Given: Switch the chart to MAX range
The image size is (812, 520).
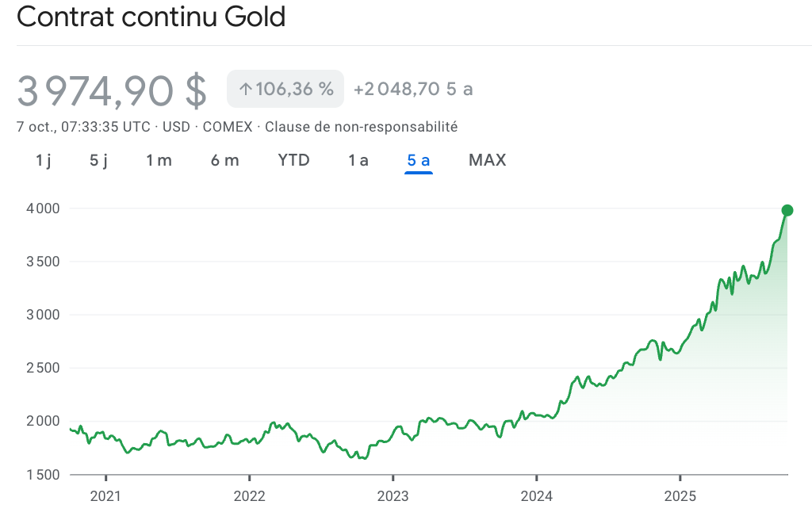Looking at the screenshot, I should 487,160.
